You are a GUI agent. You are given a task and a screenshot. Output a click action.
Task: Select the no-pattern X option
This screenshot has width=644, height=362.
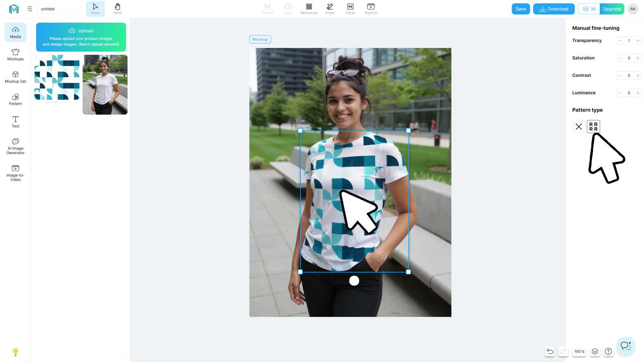(x=579, y=127)
